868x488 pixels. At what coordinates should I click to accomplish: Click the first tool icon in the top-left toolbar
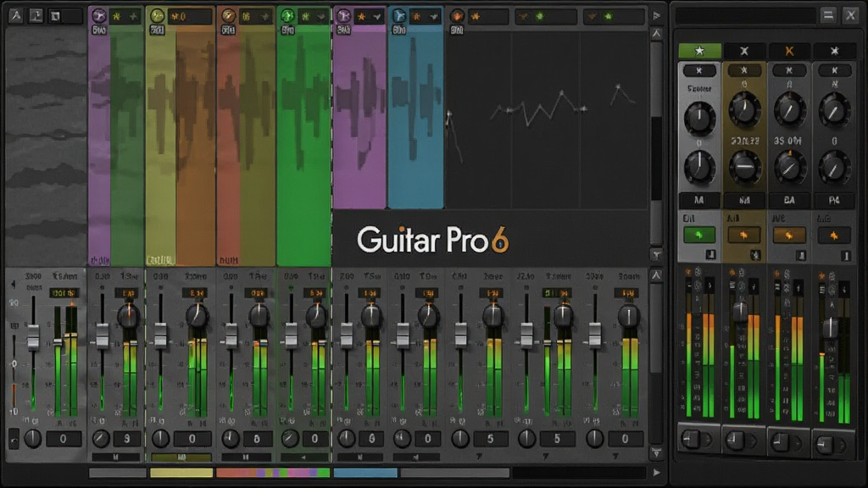[x=15, y=15]
